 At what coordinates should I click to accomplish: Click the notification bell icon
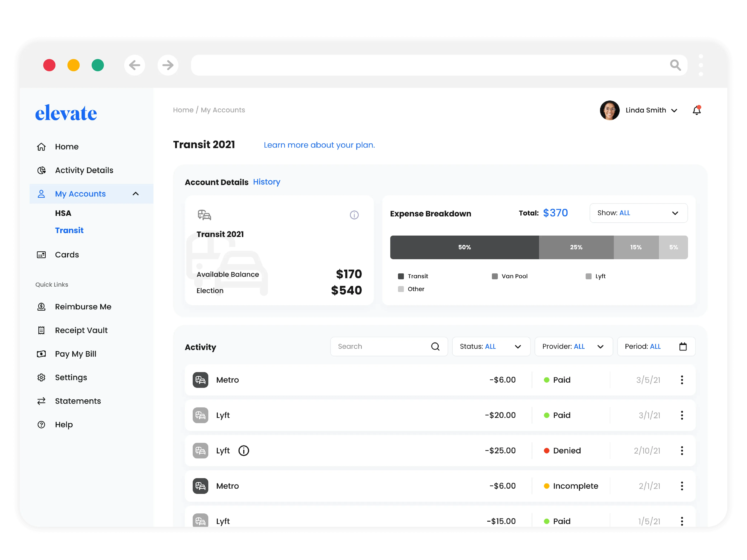coord(696,110)
